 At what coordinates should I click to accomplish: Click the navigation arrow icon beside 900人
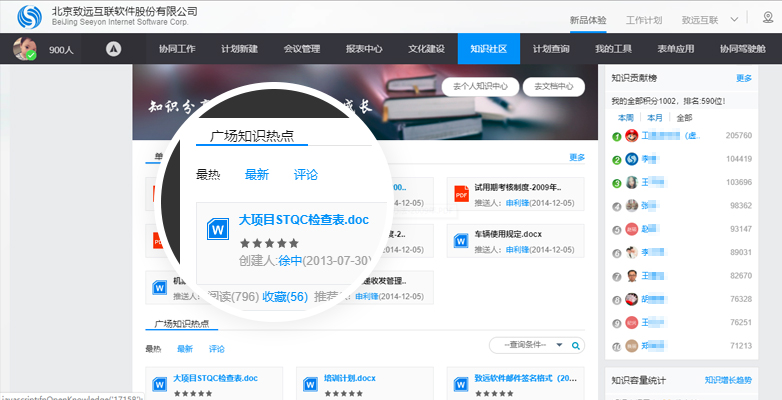click(113, 49)
